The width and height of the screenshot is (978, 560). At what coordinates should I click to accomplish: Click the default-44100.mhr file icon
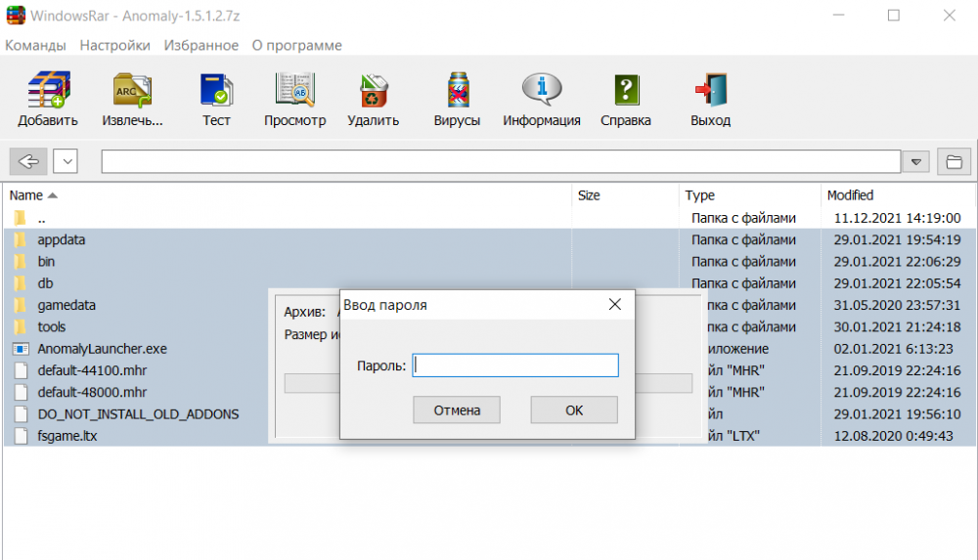[x=21, y=370]
